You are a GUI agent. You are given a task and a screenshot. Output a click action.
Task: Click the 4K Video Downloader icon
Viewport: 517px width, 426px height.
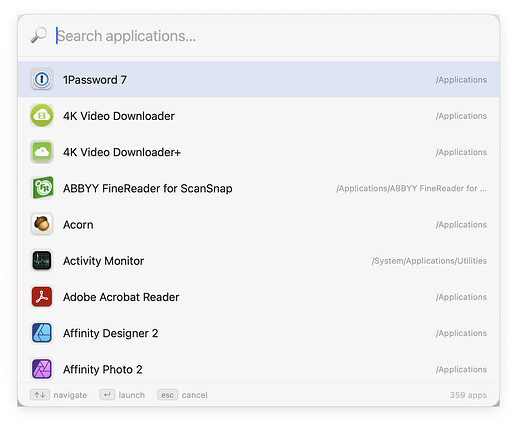point(42,116)
